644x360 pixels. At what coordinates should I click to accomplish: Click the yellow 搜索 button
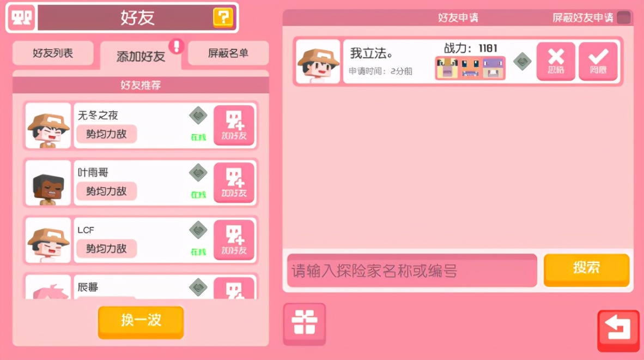click(x=586, y=269)
